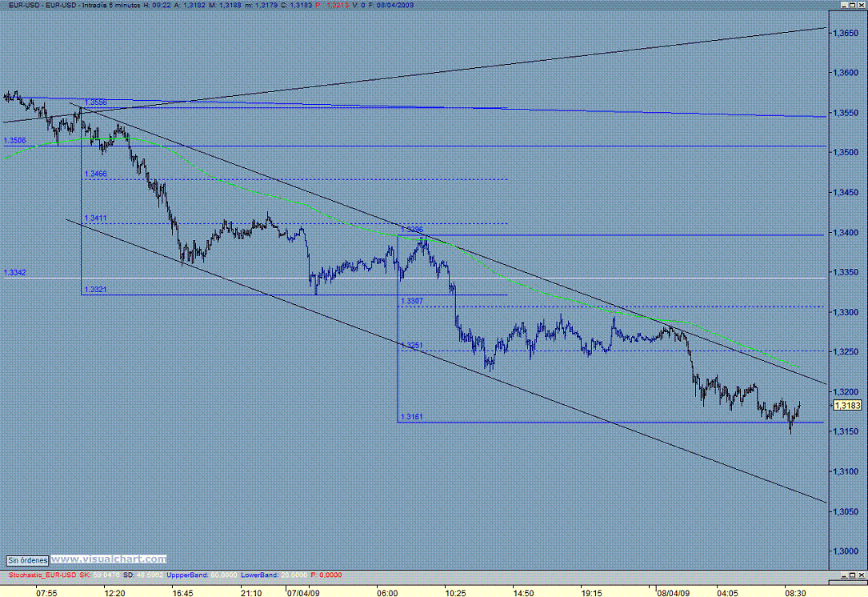Click the SK value in the Stochastic header
The width and height of the screenshot is (868, 597).
point(106,575)
